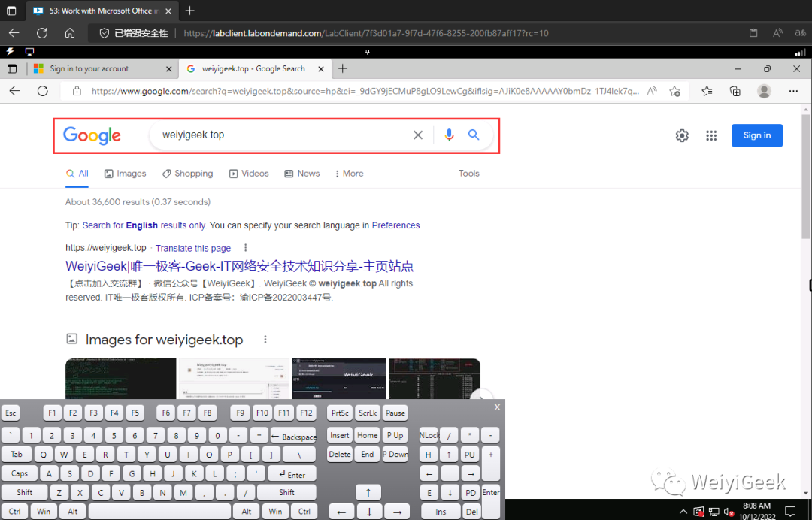The image size is (812, 520).
Task: Click the Google voice search microphone
Action: tap(449, 135)
